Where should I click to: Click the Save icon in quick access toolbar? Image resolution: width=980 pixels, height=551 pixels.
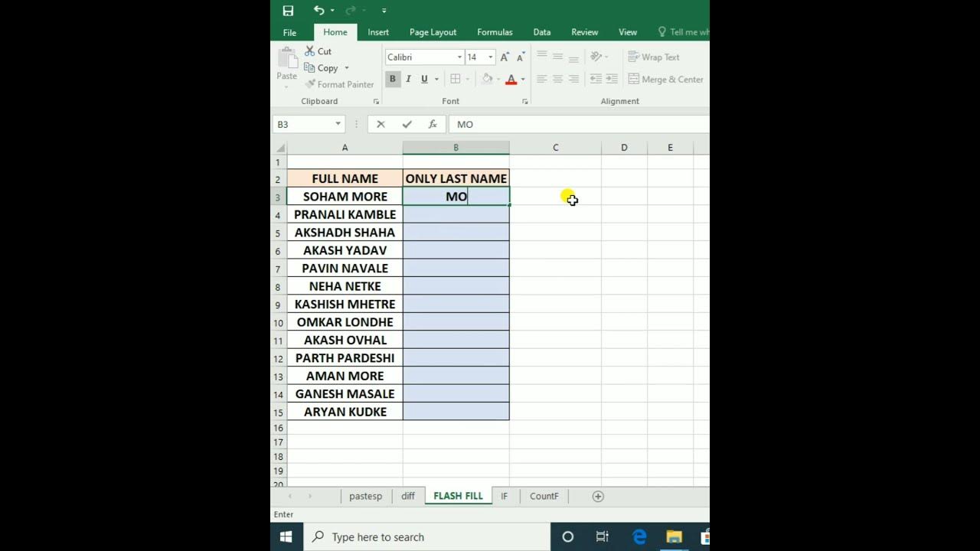coord(288,11)
